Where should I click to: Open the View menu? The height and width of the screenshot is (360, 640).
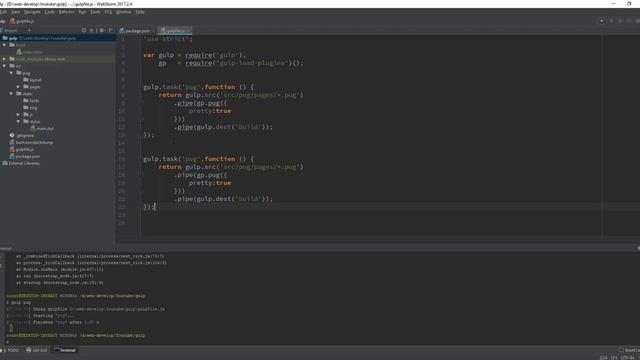pyautogui.click(x=15, y=12)
